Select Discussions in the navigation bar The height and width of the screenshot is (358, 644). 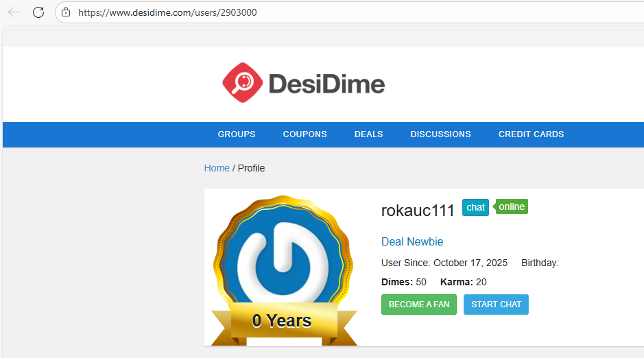pos(440,134)
